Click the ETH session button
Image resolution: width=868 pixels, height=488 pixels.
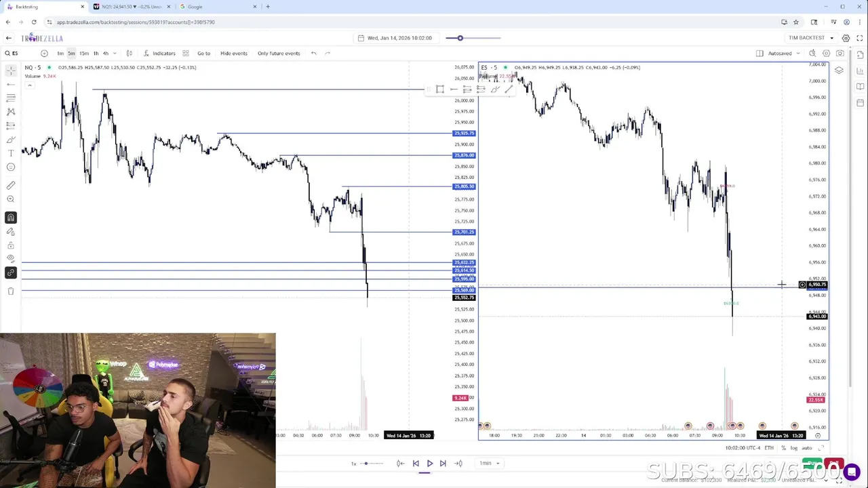point(769,448)
